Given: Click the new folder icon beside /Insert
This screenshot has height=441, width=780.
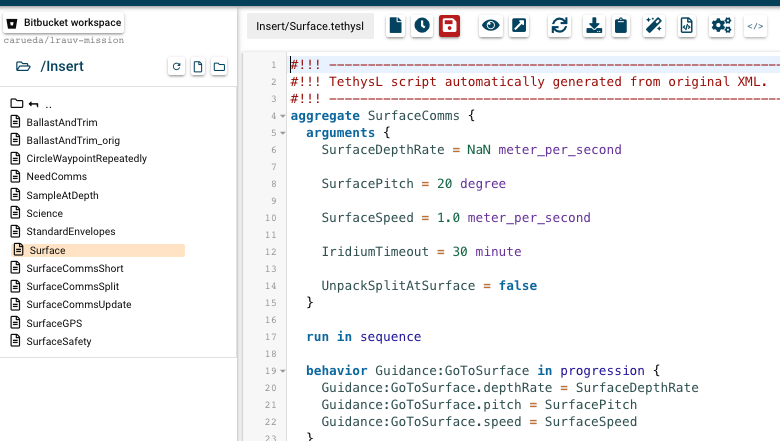Looking at the screenshot, I should pyautogui.click(x=219, y=67).
